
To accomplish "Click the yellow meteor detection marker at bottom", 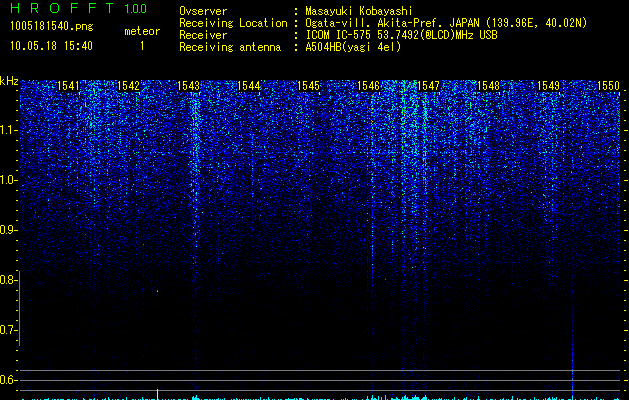I will click(x=157, y=394).
